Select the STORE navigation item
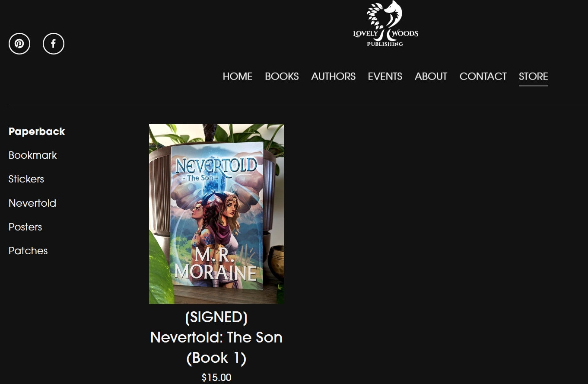Image resolution: width=588 pixels, height=384 pixels. coord(534,77)
